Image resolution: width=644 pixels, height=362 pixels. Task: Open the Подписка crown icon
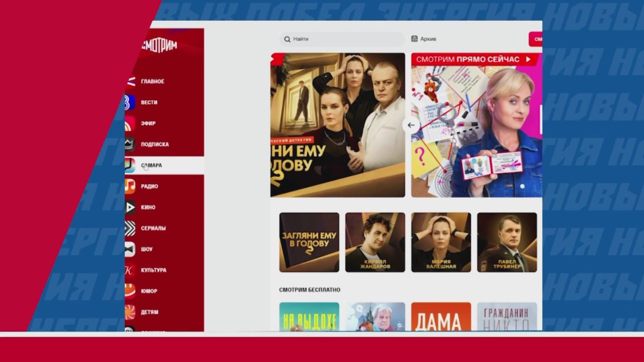click(x=130, y=144)
